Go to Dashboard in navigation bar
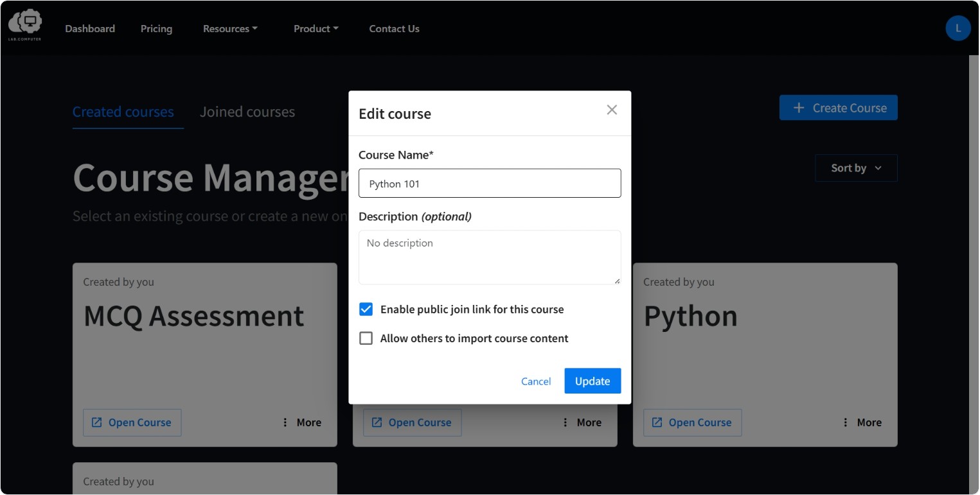The image size is (980, 495). (x=90, y=29)
